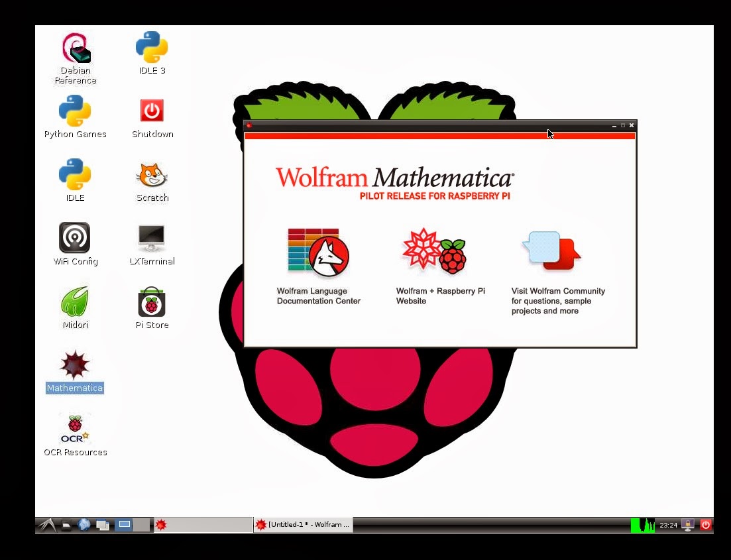Click the screen lock tray icon
This screenshot has height=560, width=731.
[688, 525]
